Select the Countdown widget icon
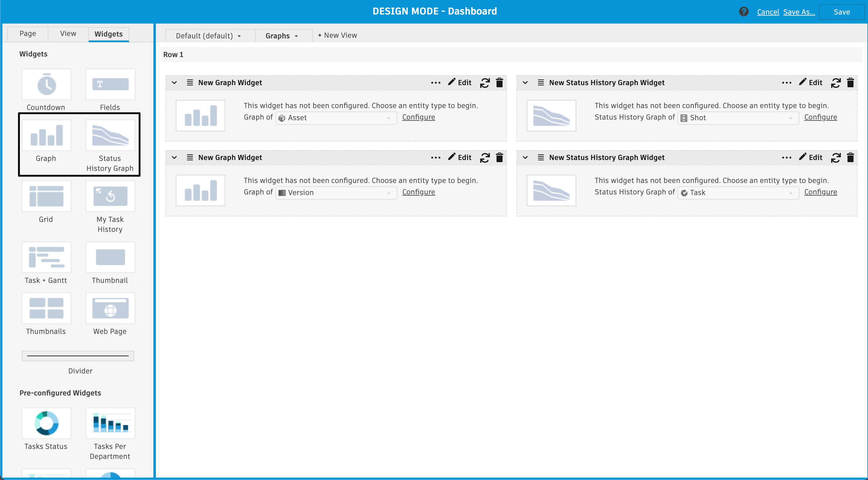The height and width of the screenshot is (480, 868). coord(47,84)
